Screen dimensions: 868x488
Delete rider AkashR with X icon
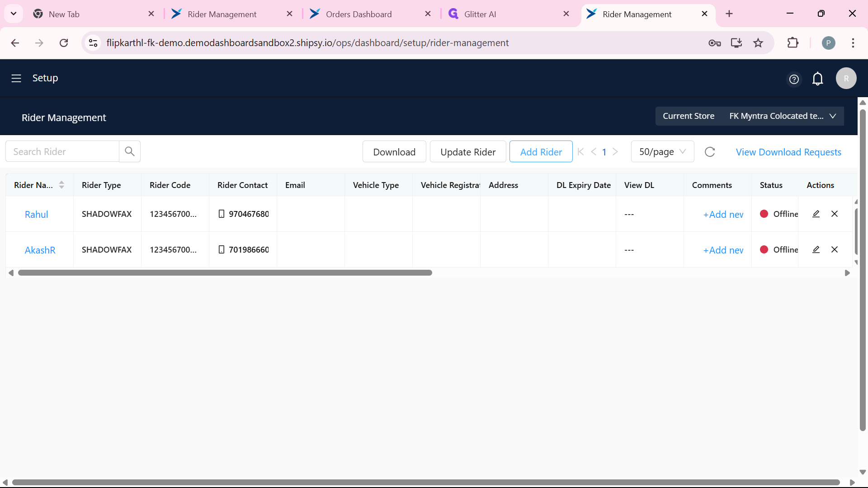(835, 249)
